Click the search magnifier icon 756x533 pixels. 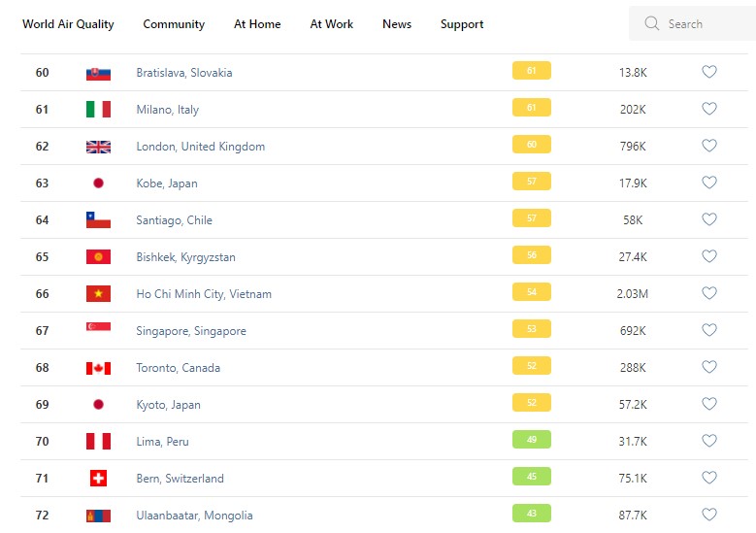(x=652, y=23)
